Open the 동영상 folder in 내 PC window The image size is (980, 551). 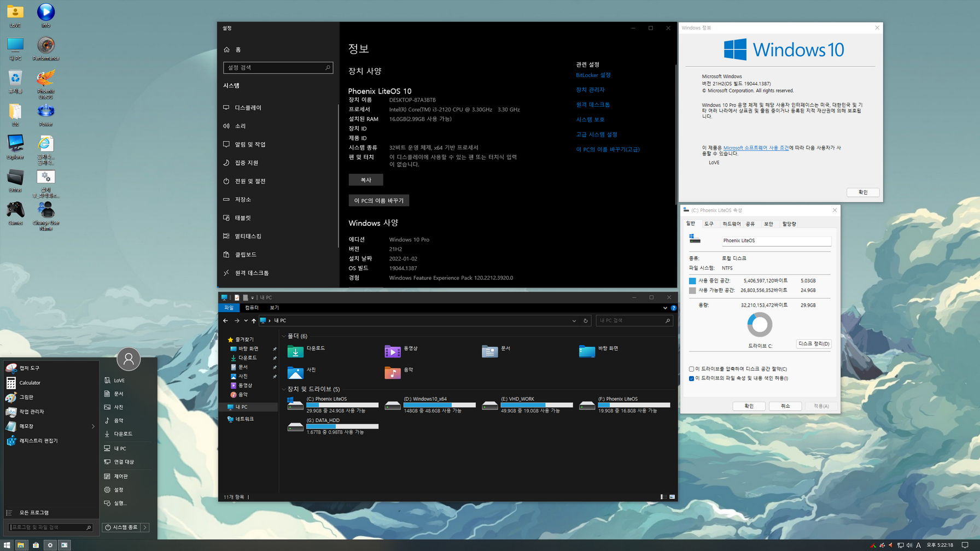(402, 350)
